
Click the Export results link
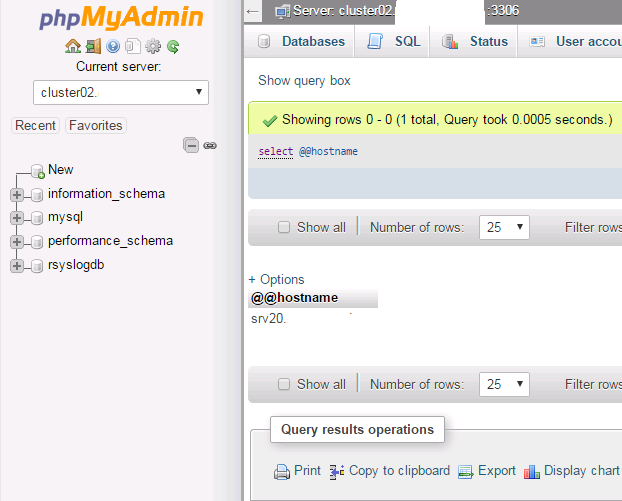[x=497, y=470]
